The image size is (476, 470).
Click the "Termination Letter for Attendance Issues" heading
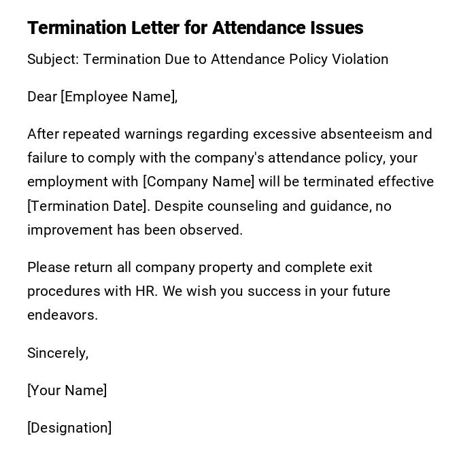tap(195, 28)
